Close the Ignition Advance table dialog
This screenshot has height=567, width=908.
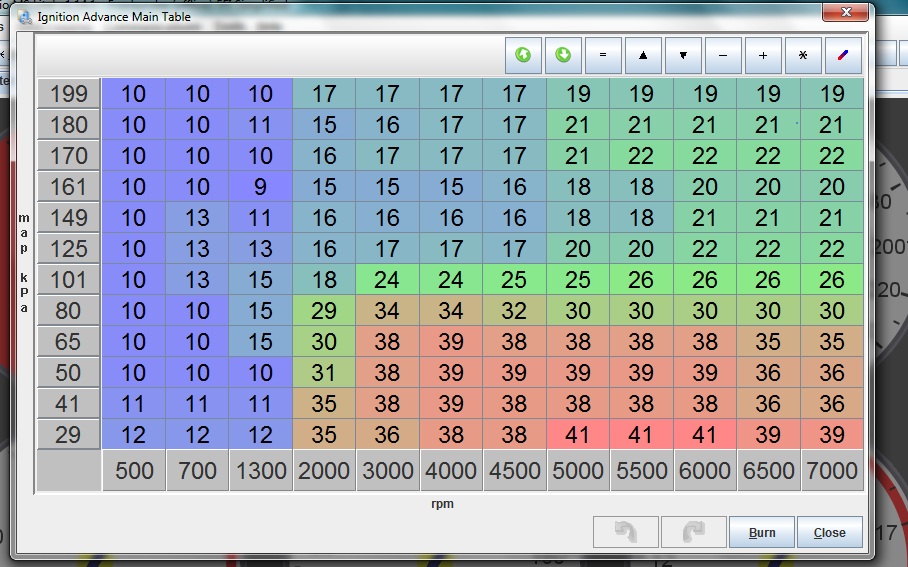point(829,532)
